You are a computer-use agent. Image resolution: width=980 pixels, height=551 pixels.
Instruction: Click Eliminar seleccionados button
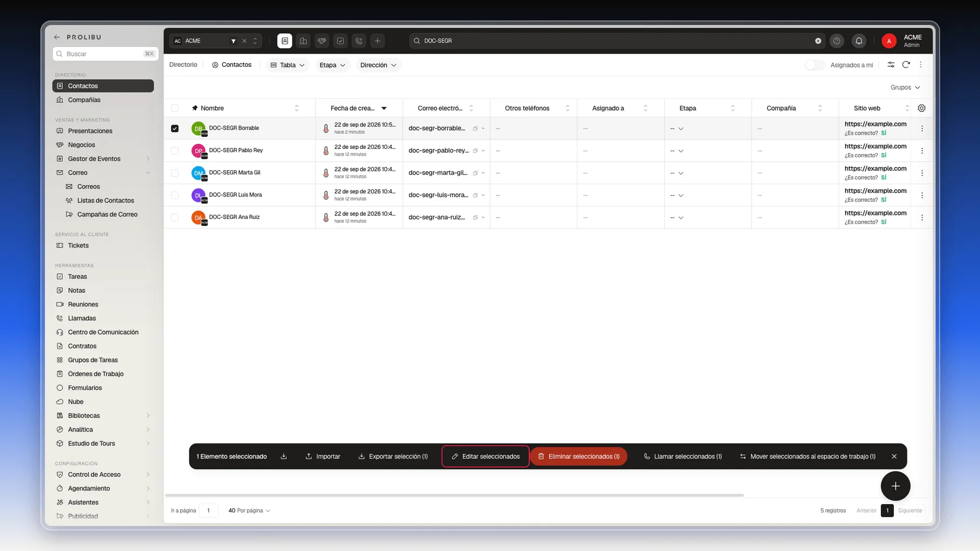579,456
